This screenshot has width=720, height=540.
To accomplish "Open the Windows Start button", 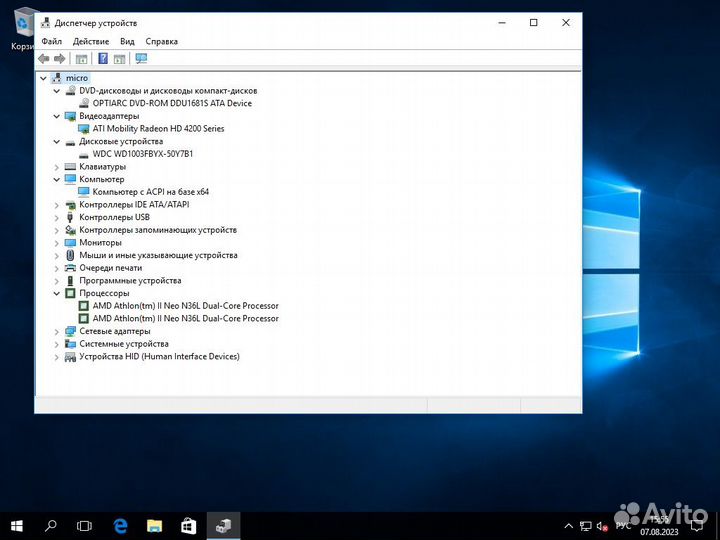I will (17, 526).
